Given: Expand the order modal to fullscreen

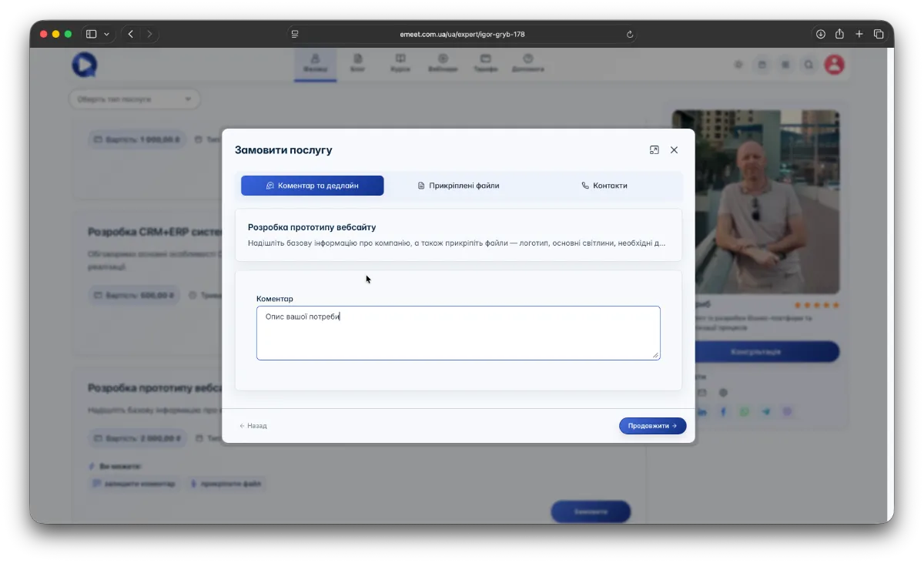Looking at the screenshot, I should click(654, 150).
